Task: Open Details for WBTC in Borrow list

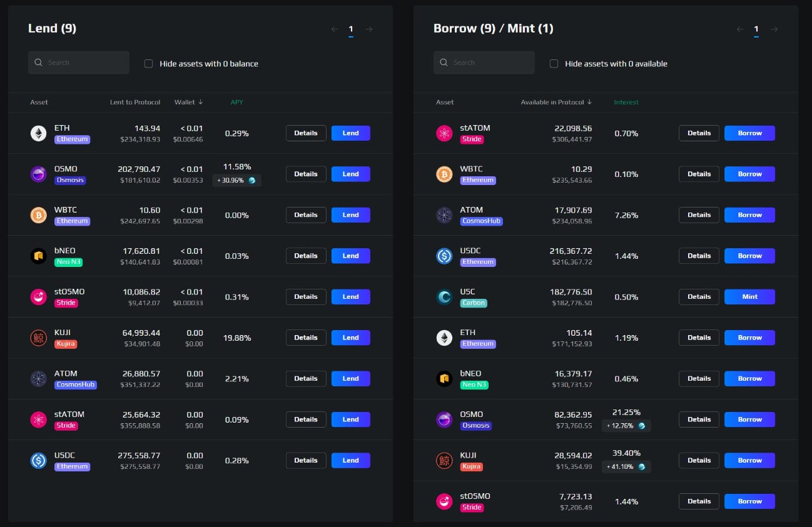Action: [x=699, y=174]
